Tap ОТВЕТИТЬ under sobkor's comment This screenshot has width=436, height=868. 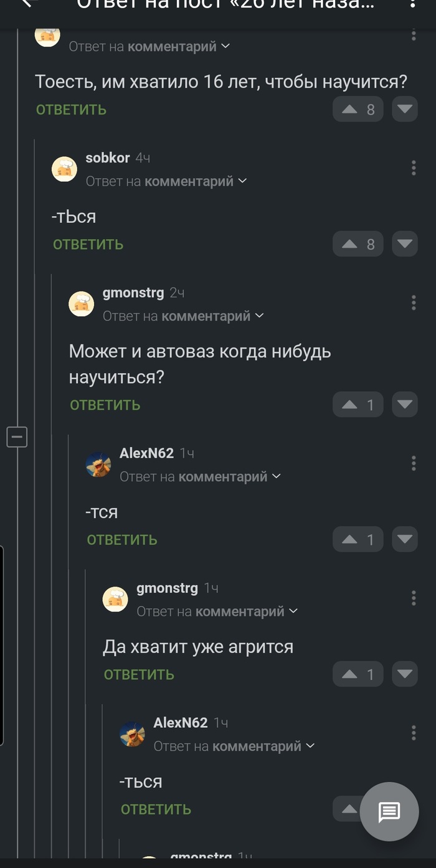pos(88,243)
